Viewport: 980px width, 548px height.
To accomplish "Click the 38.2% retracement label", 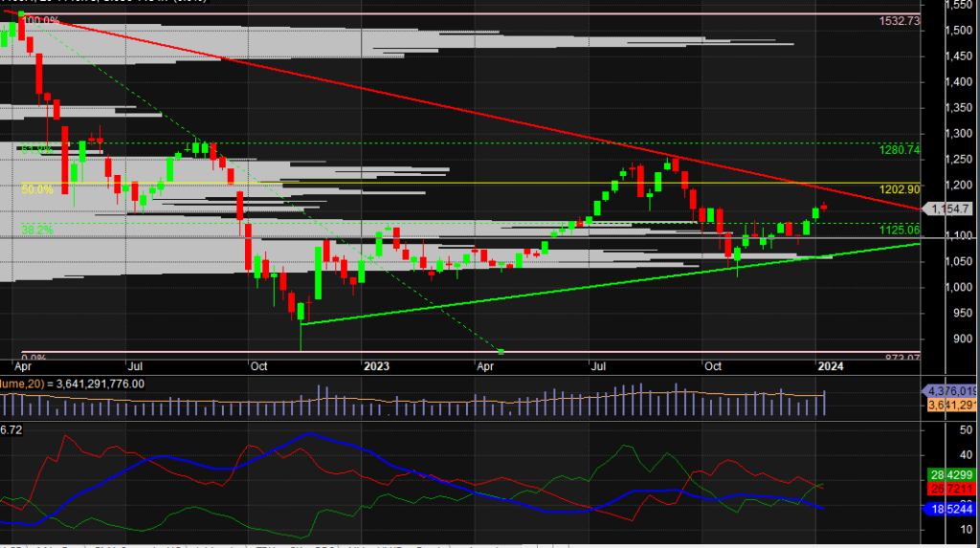I will coord(37,230).
